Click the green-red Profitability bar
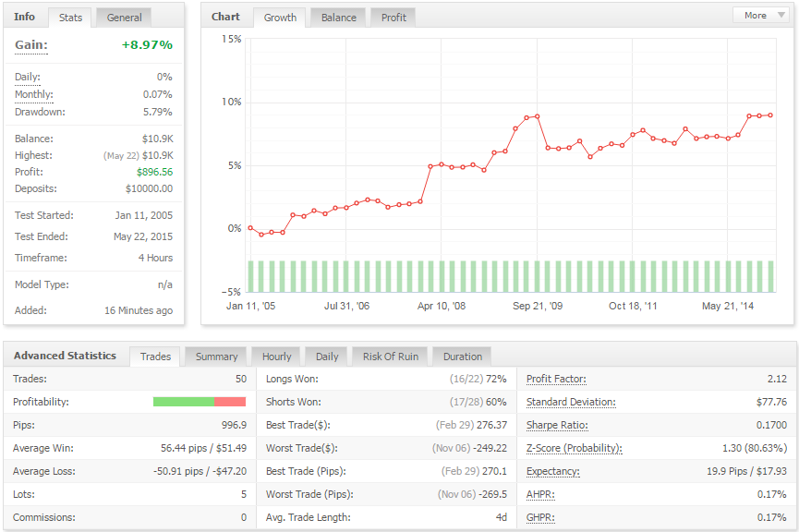The height and width of the screenshot is (532, 799). pyautogui.click(x=200, y=402)
